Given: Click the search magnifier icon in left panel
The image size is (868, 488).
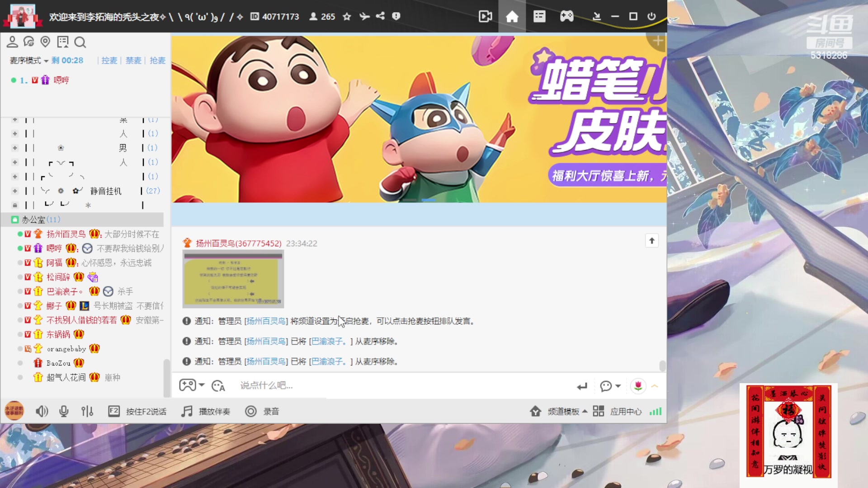Looking at the screenshot, I should (x=80, y=42).
